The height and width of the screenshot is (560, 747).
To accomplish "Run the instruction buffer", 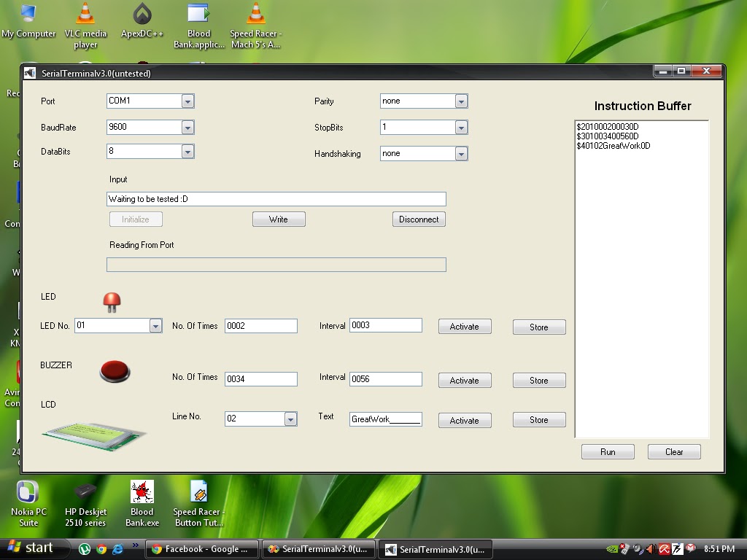I will [608, 451].
